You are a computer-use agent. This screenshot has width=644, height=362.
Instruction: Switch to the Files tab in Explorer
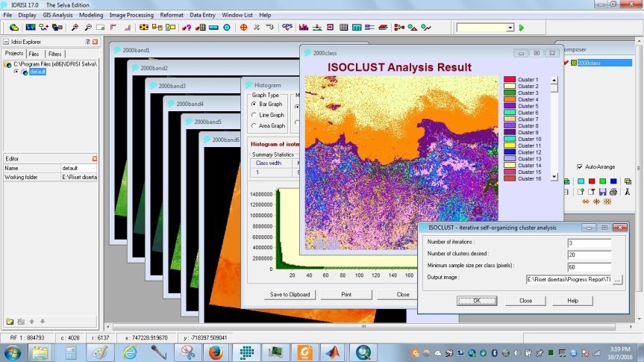click(x=34, y=54)
